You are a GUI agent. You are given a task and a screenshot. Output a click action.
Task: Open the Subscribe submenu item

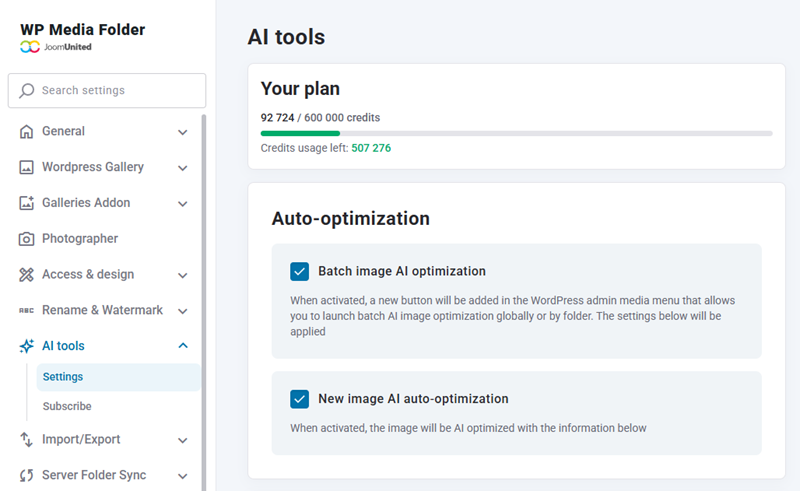click(67, 407)
